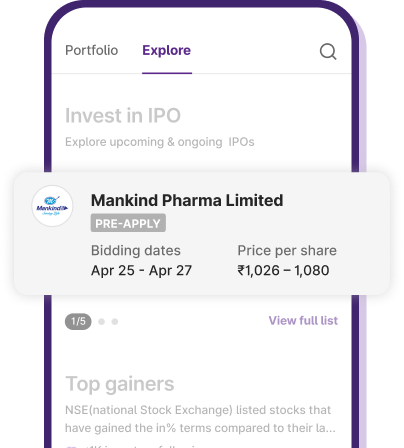404x448 pixels.
Task: Click the Bidding dates label
Action: tap(136, 251)
